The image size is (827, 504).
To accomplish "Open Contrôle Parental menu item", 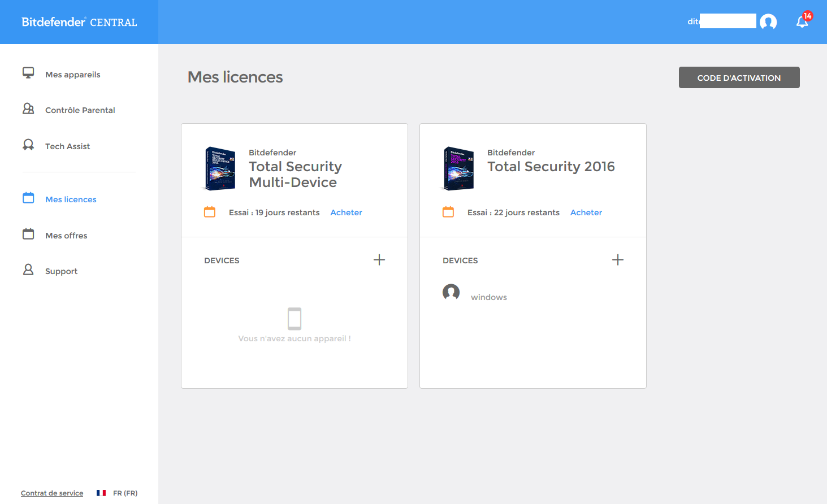I will tap(79, 110).
